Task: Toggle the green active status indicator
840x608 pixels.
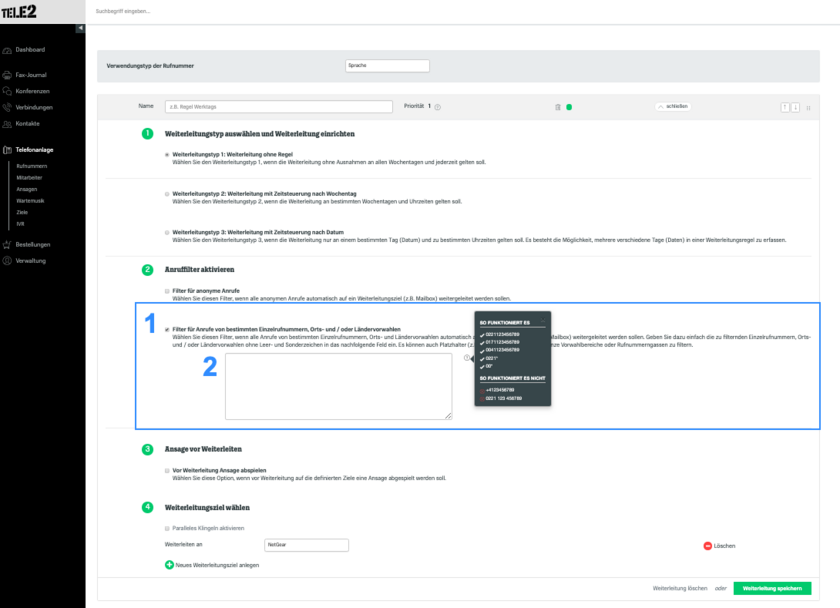Action: tap(569, 107)
